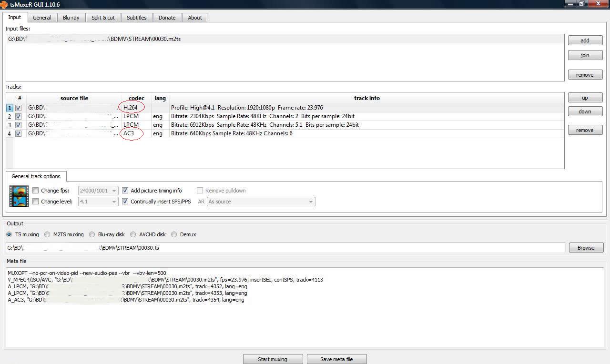Click Start muxing button
The height and width of the screenshot is (364, 610).
tap(273, 359)
